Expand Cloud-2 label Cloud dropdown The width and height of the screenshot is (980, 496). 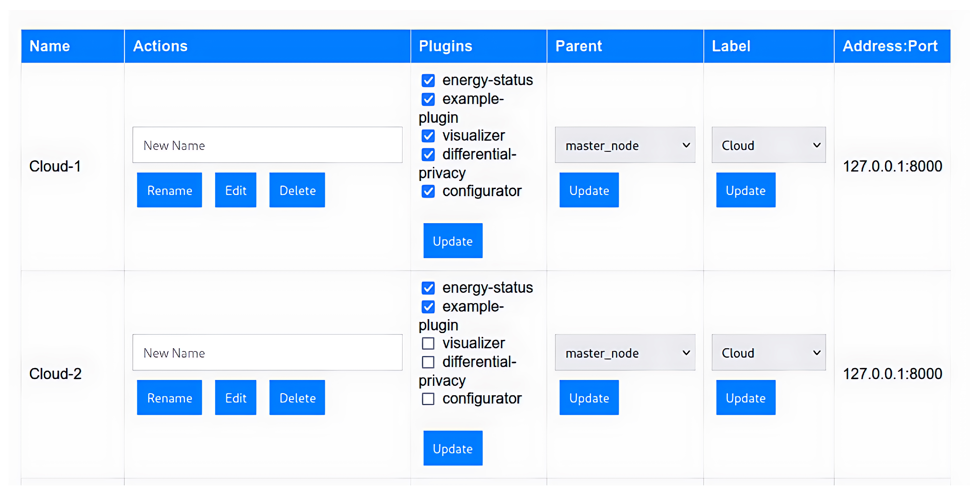(x=769, y=352)
